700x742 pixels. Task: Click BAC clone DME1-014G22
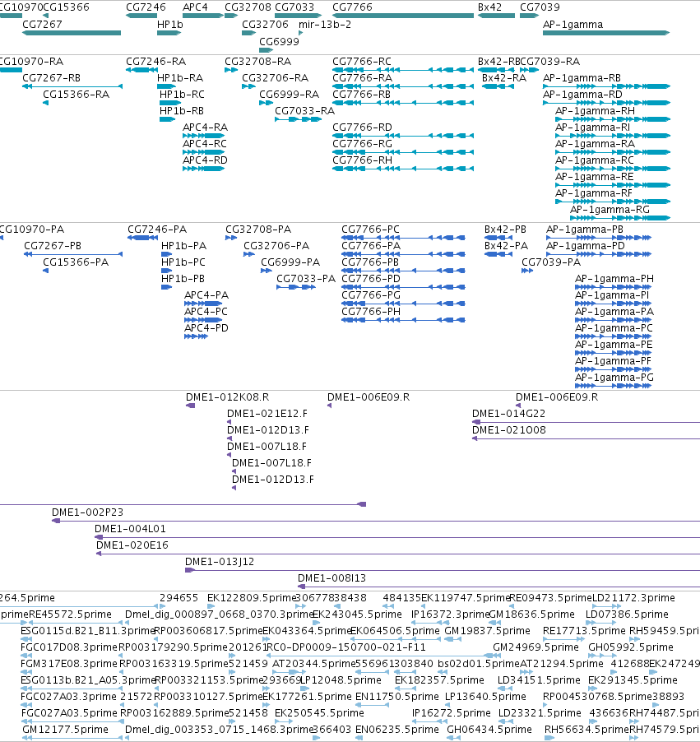tap(508, 414)
